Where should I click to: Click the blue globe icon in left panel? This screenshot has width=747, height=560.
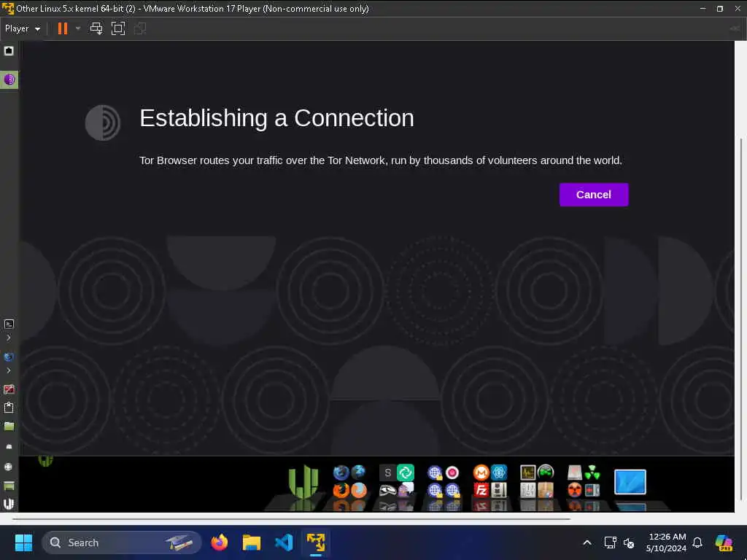pos(9,357)
